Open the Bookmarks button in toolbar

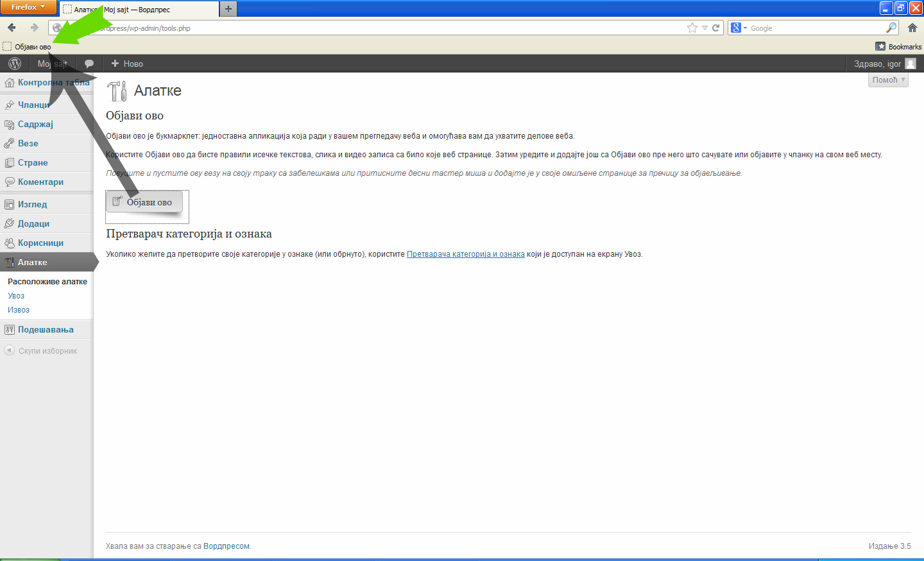(x=898, y=46)
